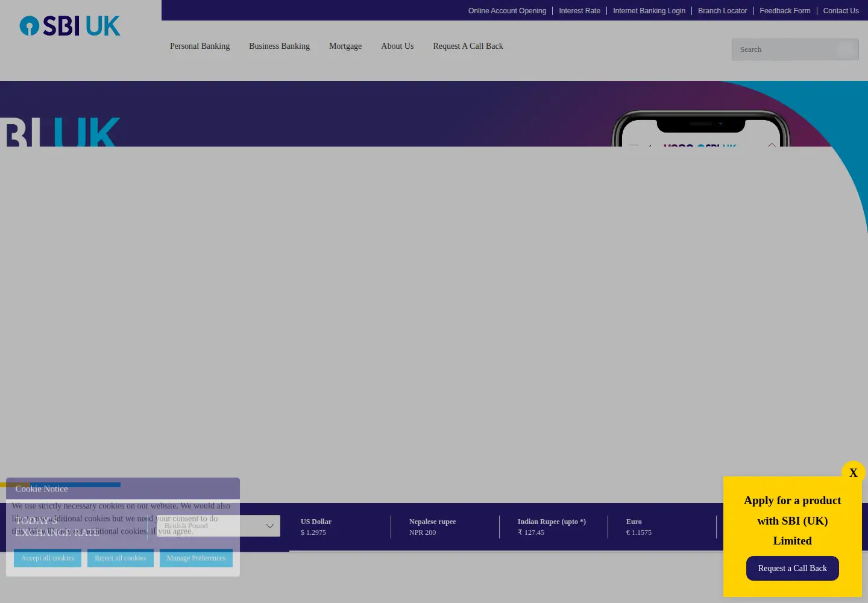Go to Internet Banking Login
868x603 pixels.
coord(649,11)
